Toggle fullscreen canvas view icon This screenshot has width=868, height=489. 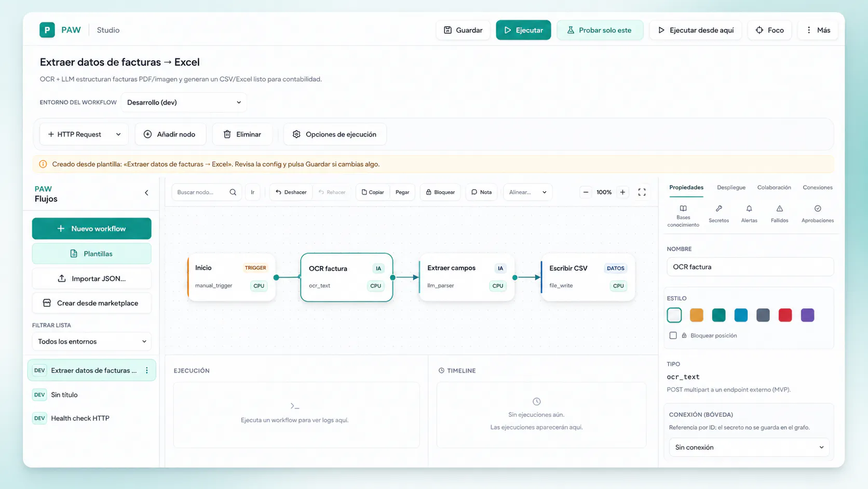[642, 192]
